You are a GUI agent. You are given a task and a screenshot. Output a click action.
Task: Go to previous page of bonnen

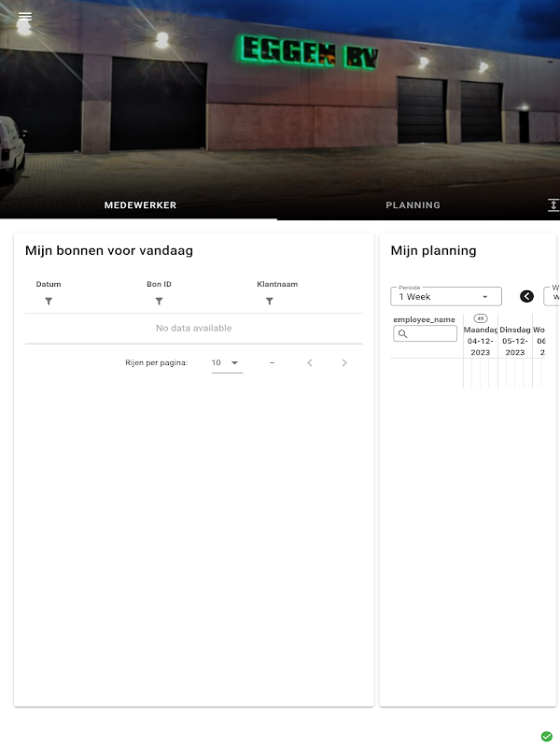pos(310,363)
